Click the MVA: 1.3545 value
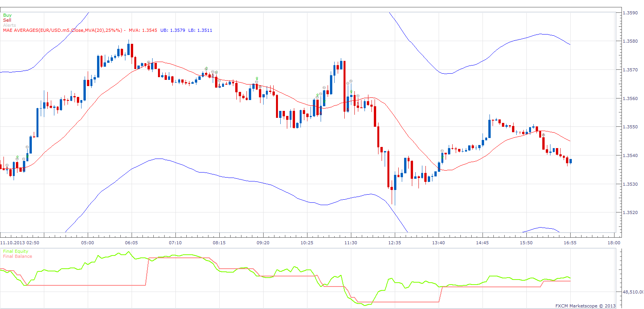This screenshot has height=309, width=644. 143,30
